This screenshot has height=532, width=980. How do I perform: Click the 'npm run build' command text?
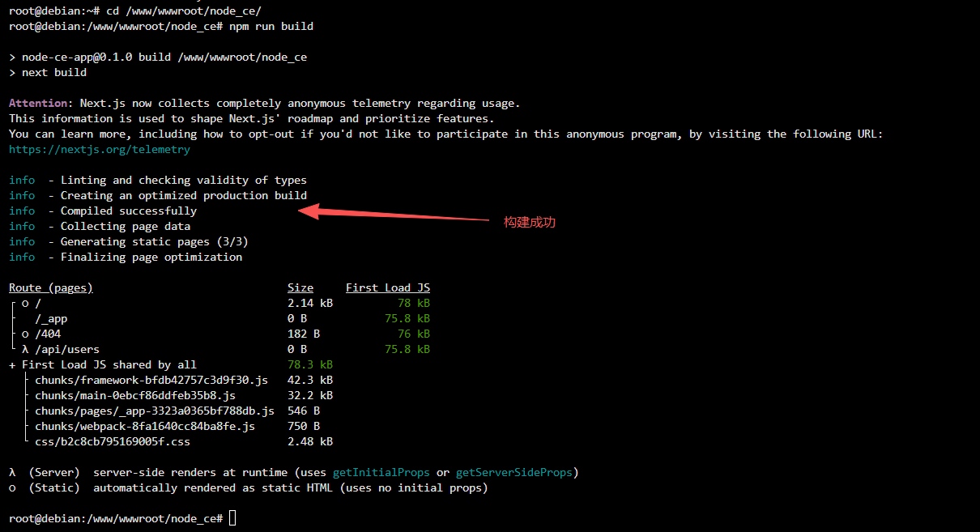point(271,26)
